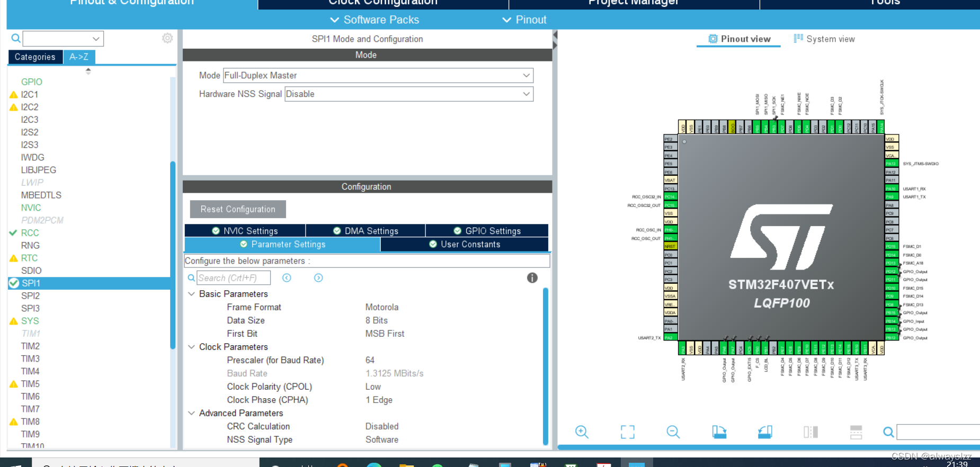Click the Clock Phase value 1 Edge

379,400
